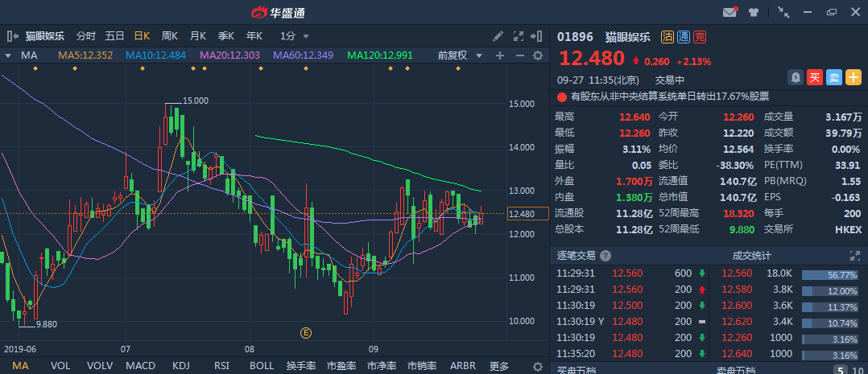Image resolution: width=868 pixels, height=374 pixels.
Task: Click the 逐笔交易 panel title
Action: coord(575,256)
